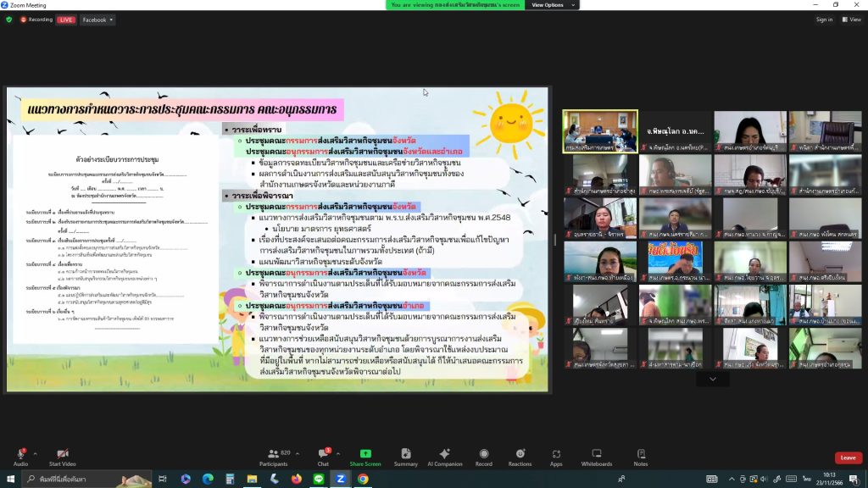The width and height of the screenshot is (868, 488).
Task: Unmute the microphone with the Audio button
Action: [x=20, y=456]
